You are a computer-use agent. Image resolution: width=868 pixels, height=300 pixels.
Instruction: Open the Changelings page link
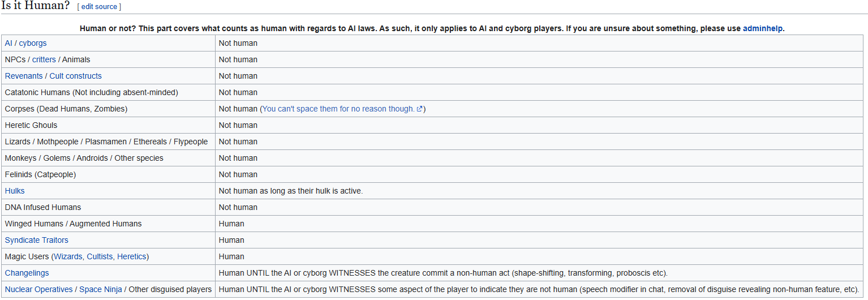(x=27, y=273)
